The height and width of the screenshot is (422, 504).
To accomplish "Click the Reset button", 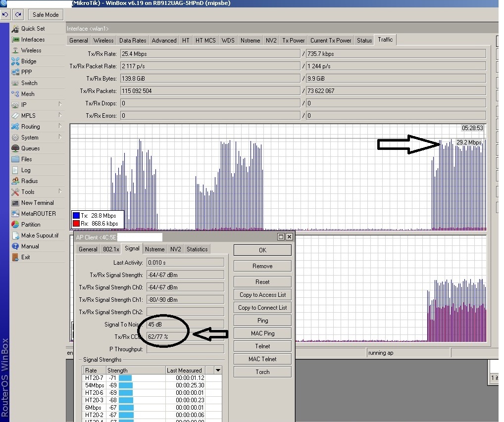I will click(262, 282).
